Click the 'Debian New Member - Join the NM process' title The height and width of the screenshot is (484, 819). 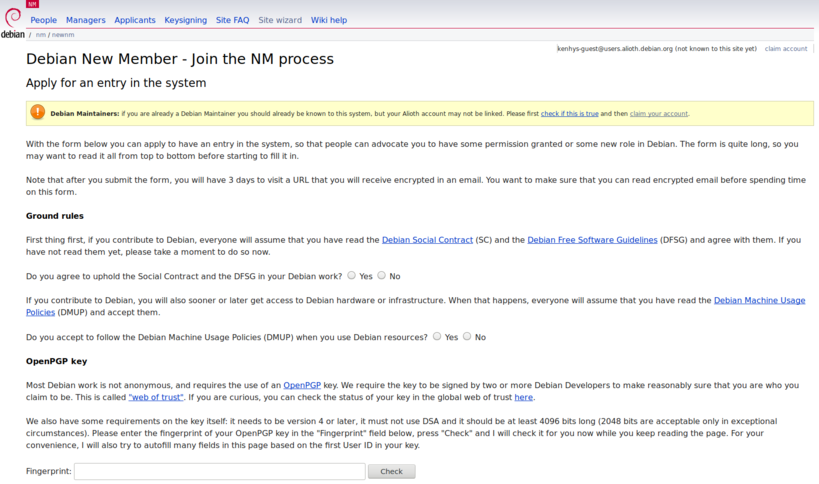pos(180,58)
